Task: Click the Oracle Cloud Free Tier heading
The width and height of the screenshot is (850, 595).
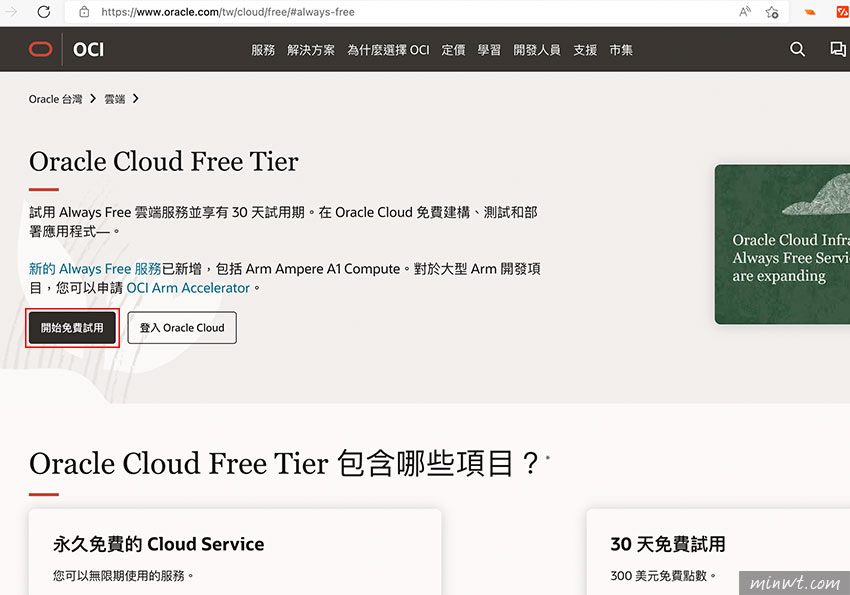Action: [164, 161]
